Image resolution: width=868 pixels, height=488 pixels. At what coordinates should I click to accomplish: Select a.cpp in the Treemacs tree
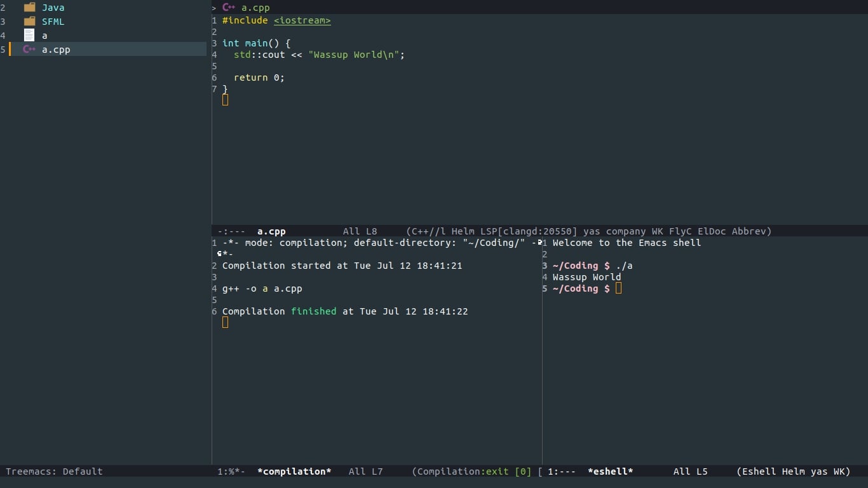pos(56,50)
